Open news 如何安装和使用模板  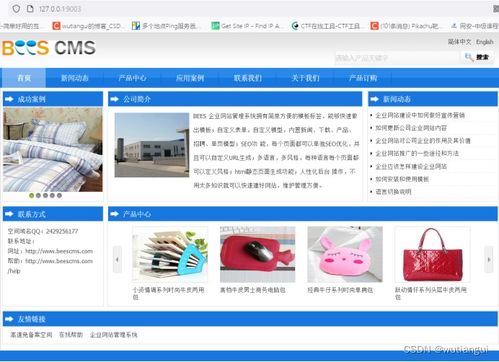click(x=402, y=179)
